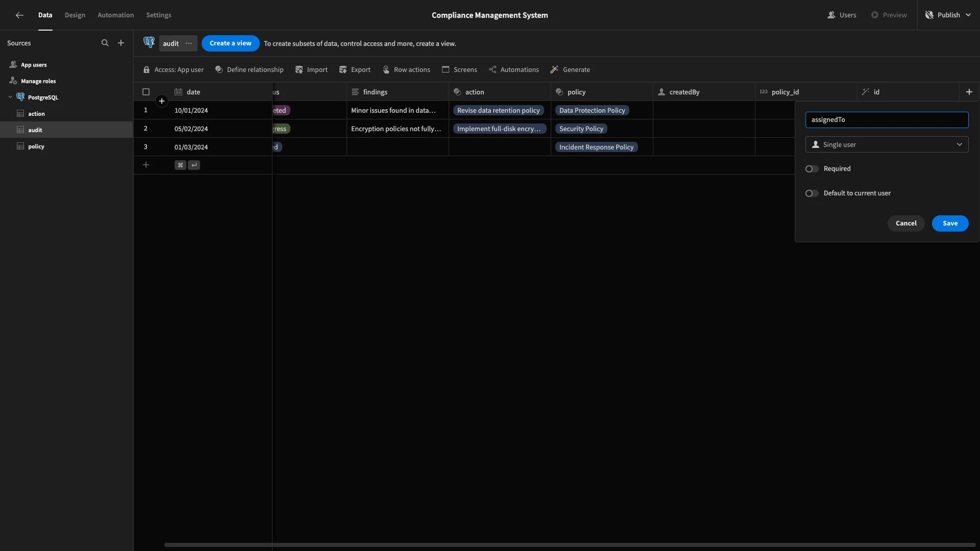The image size is (980, 551).
Task: Switch to the Automation tab
Action: click(x=116, y=15)
